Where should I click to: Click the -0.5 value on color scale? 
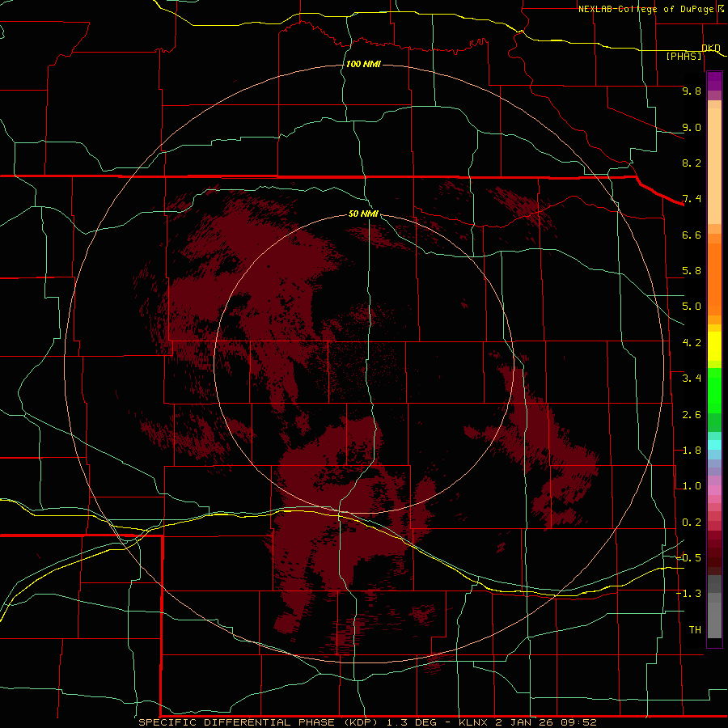point(688,558)
